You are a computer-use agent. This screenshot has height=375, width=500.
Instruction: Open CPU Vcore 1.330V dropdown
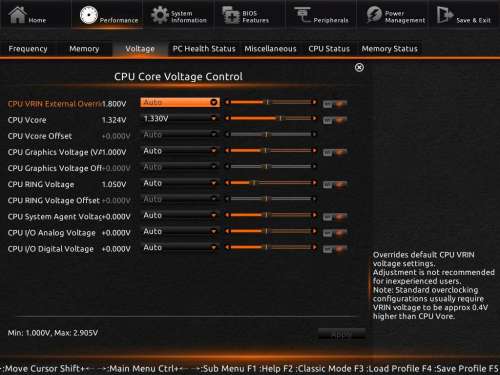pyautogui.click(x=180, y=118)
